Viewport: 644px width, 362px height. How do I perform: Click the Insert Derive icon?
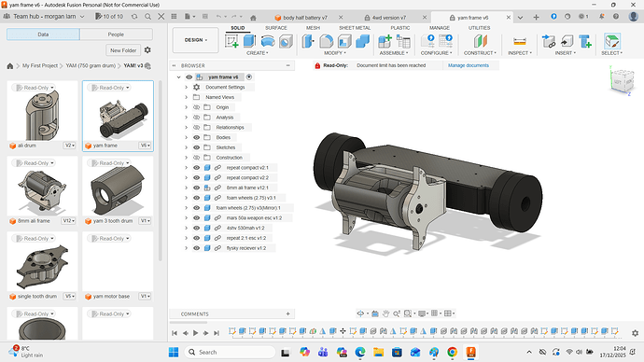(548, 41)
